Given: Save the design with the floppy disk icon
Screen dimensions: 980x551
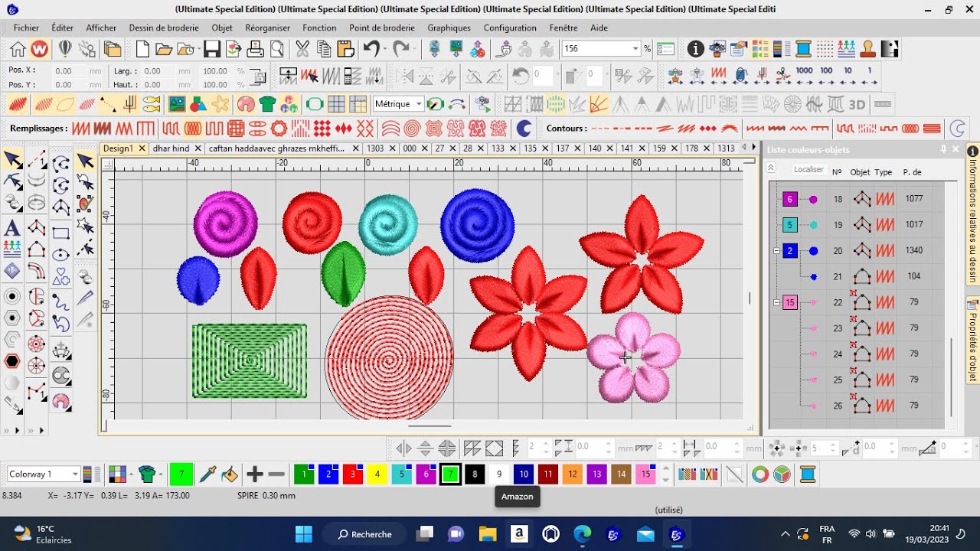Looking at the screenshot, I should coord(212,49).
